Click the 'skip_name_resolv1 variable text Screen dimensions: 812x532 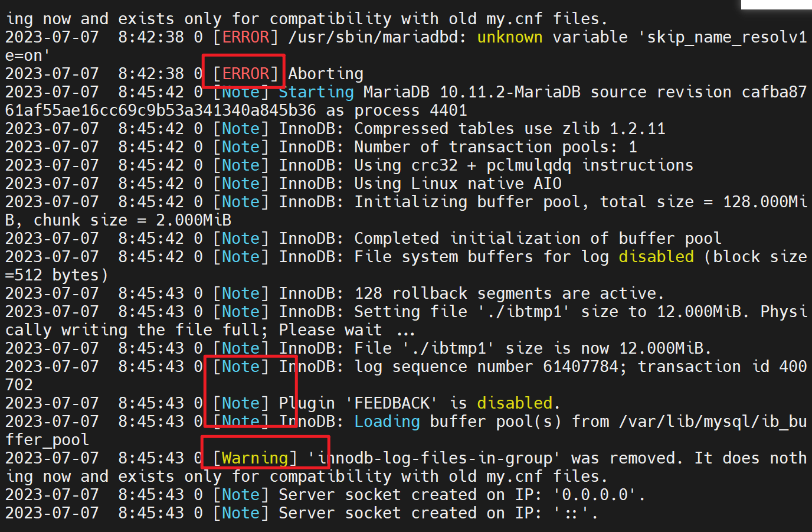(x=722, y=37)
